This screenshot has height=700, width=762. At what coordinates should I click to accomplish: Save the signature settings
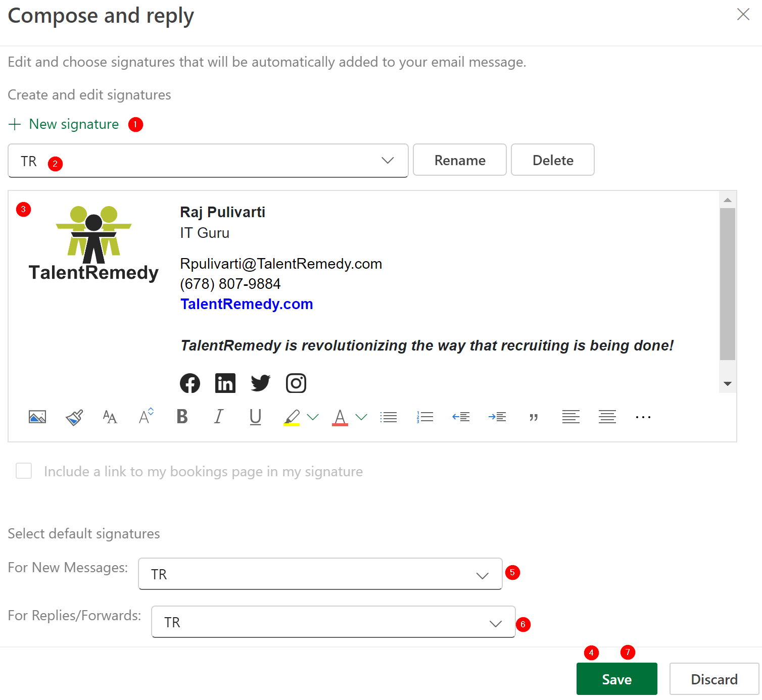[x=617, y=679]
